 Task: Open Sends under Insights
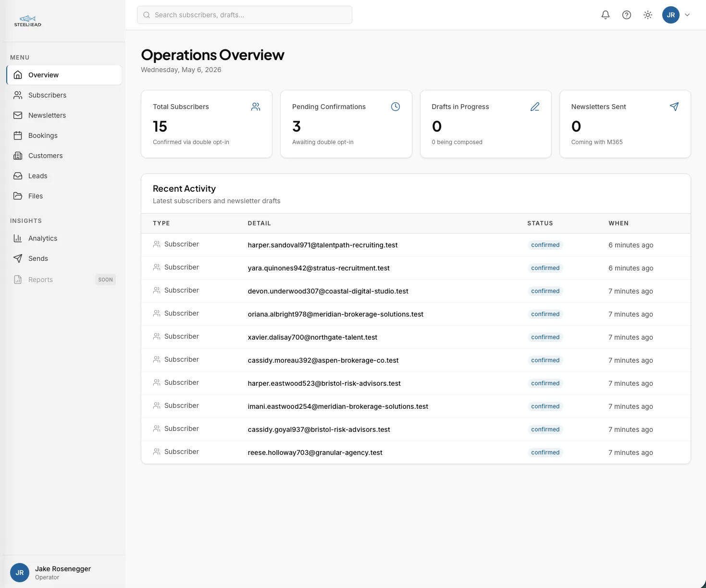[64, 258]
